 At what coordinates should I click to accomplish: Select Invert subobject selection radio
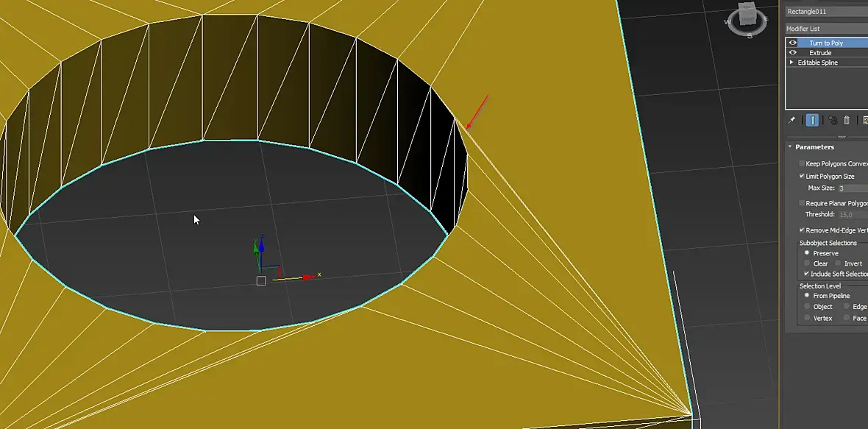point(838,263)
